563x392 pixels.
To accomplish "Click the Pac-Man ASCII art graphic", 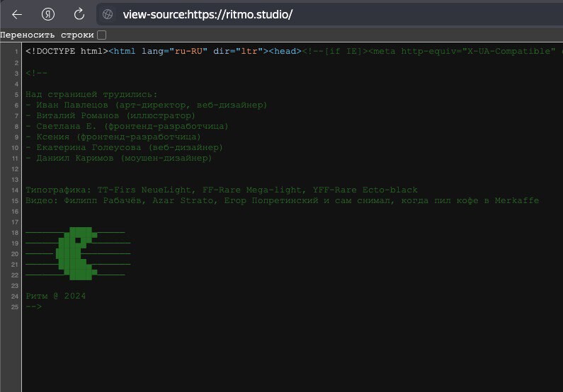I will point(76,252).
